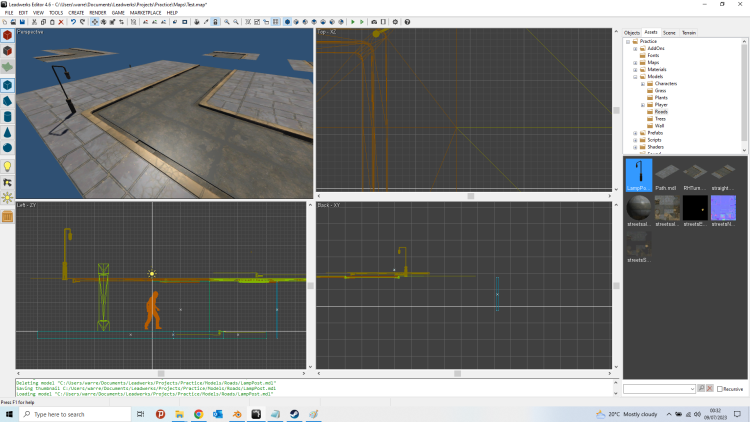
Task: Select the sphere primitive tool
Action: (7, 149)
